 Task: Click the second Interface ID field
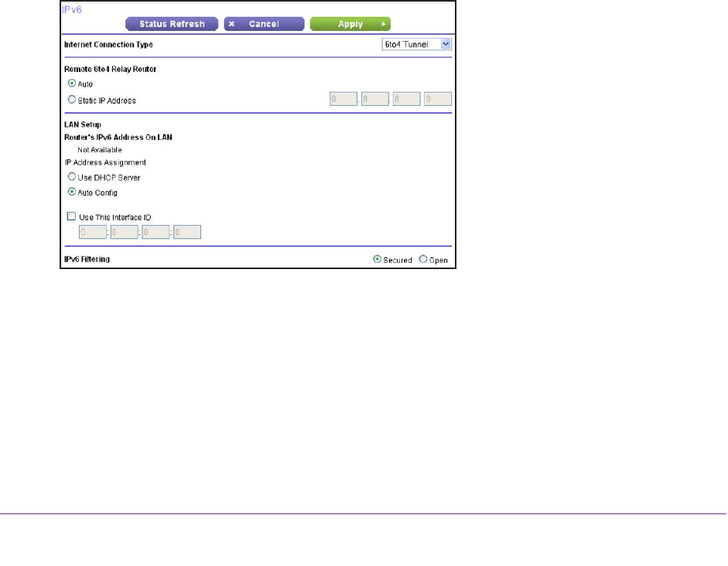click(125, 232)
